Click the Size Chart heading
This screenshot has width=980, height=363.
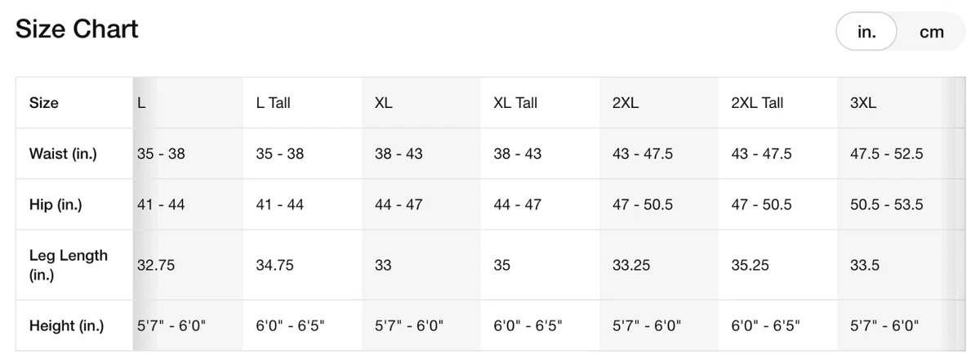77,29
